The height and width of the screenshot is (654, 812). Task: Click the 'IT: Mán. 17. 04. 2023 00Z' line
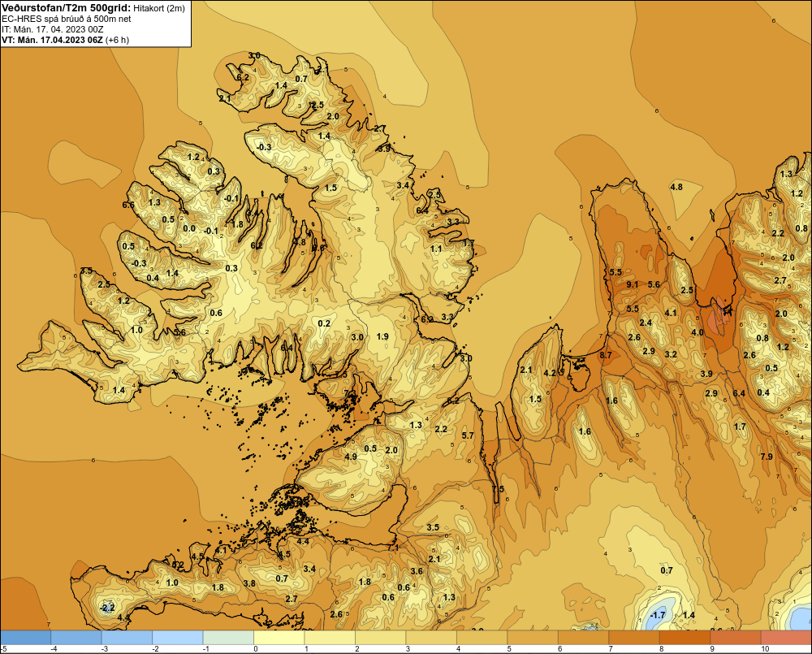pyautogui.click(x=52, y=29)
